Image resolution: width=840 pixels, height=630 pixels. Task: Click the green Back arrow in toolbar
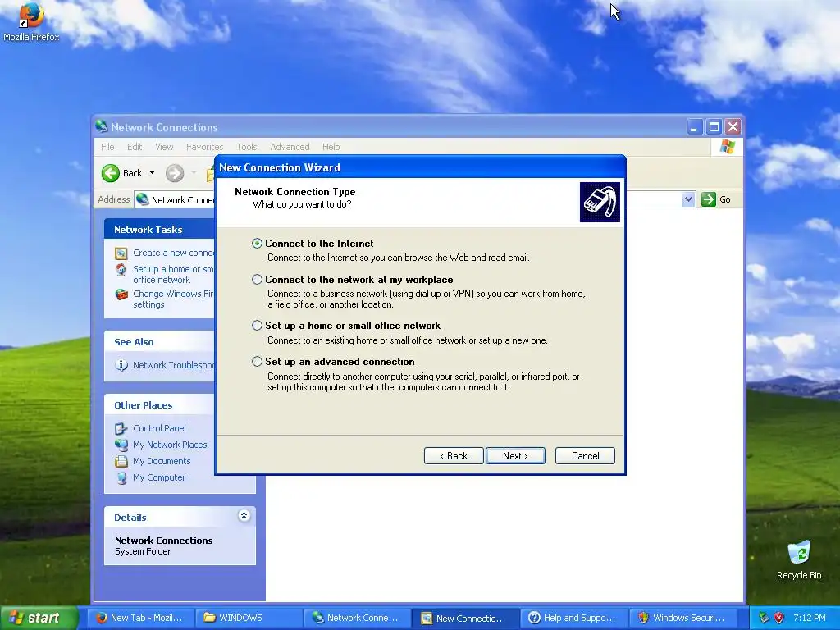(x=111, y=173)
